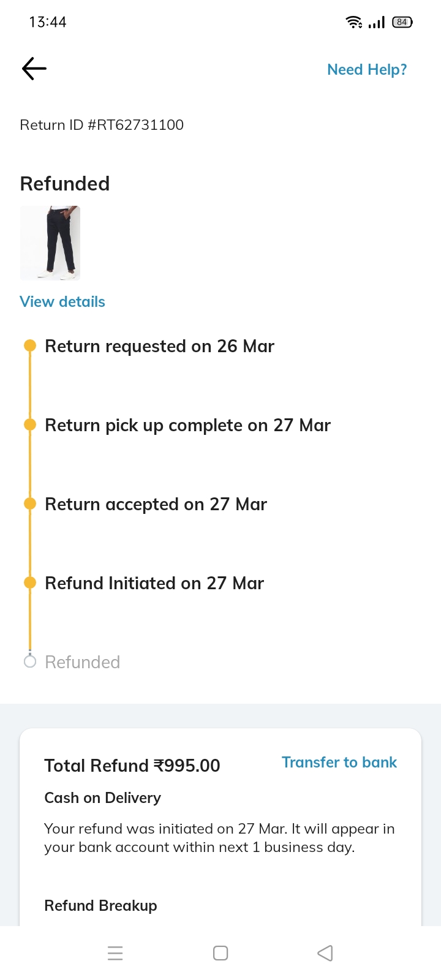The height and width of the screenshot is (980, 441).
Task: Tap the cellular signal bars icon
Action: coord(377,23)
